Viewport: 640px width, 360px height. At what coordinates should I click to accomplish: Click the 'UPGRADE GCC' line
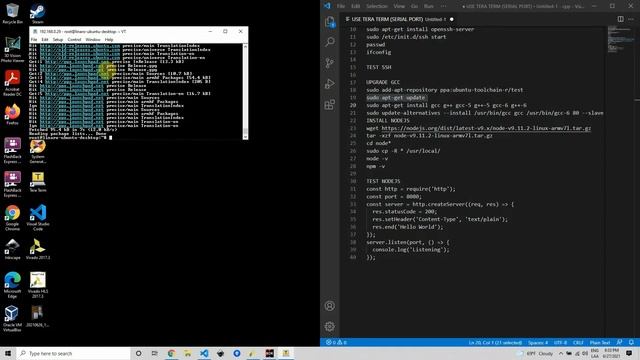(383, 82)
